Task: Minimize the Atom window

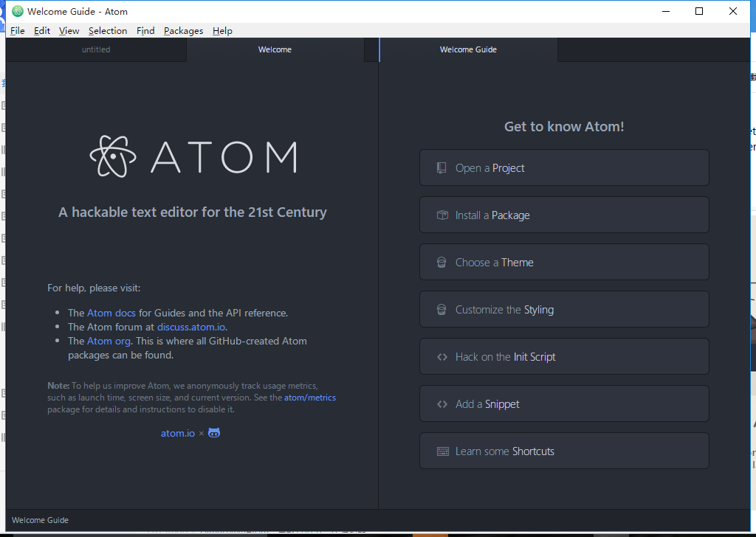Action: [x=666, y=11]
